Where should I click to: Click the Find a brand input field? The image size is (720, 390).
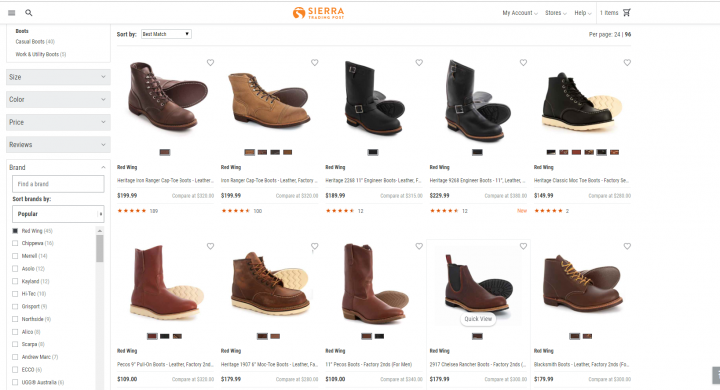point(58,184)
